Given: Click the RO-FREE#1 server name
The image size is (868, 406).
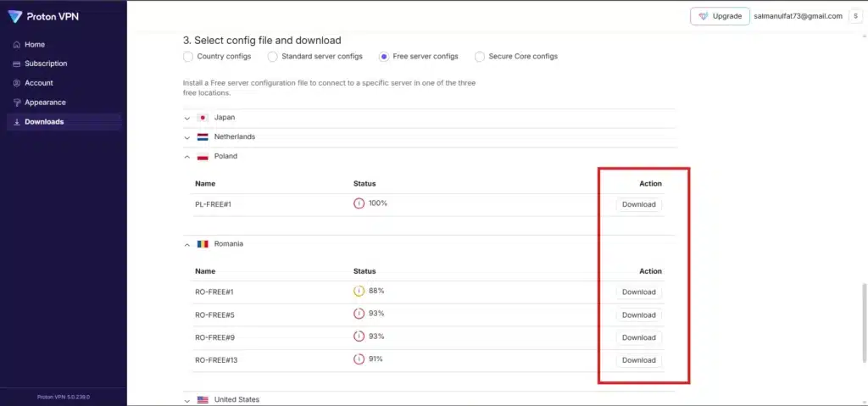Looking at the screenshot, I should (214, 292).
